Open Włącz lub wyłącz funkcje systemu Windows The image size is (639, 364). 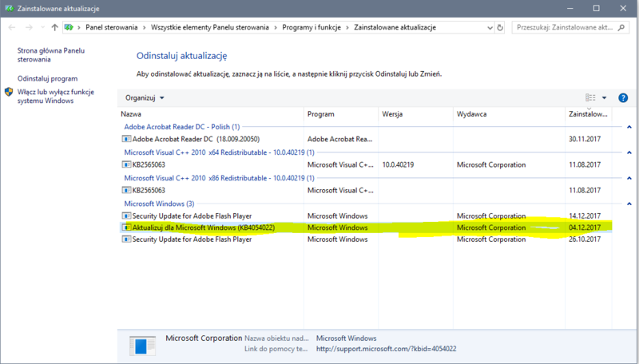click(55, 97)
